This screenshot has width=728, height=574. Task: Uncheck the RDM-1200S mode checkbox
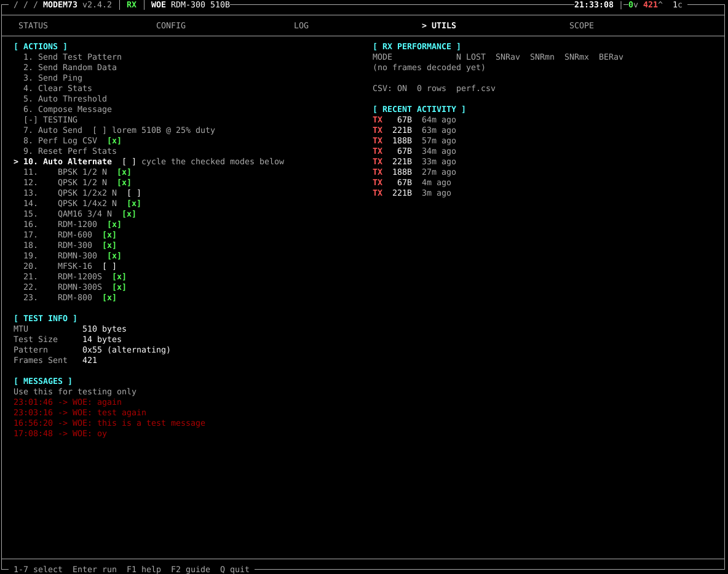click(x=119, y=277)
